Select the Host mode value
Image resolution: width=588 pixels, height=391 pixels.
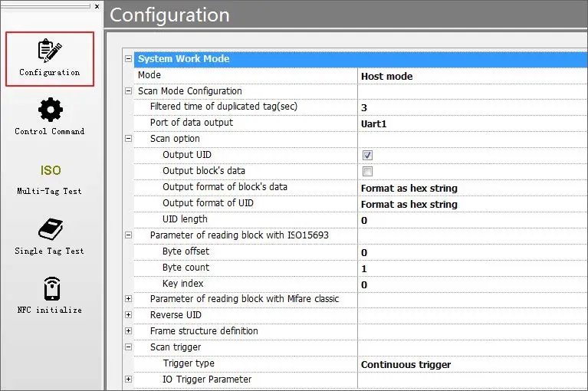pyautogui.click(x=386, y=76)
